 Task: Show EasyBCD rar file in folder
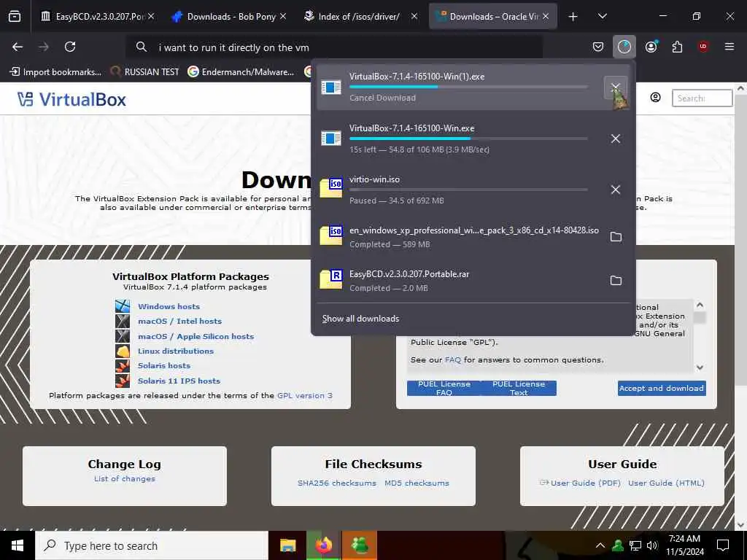[x=616, y=281]
